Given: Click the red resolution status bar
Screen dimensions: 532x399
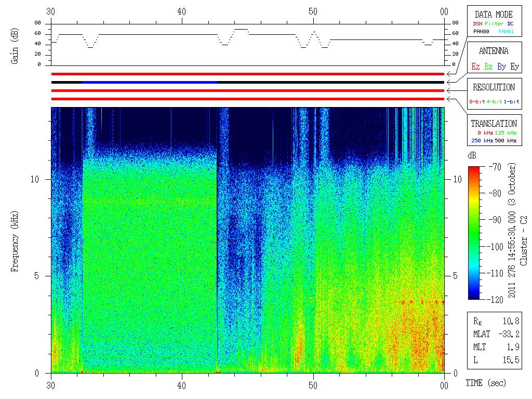Looking at the screenshot, I should pos(248,90).
